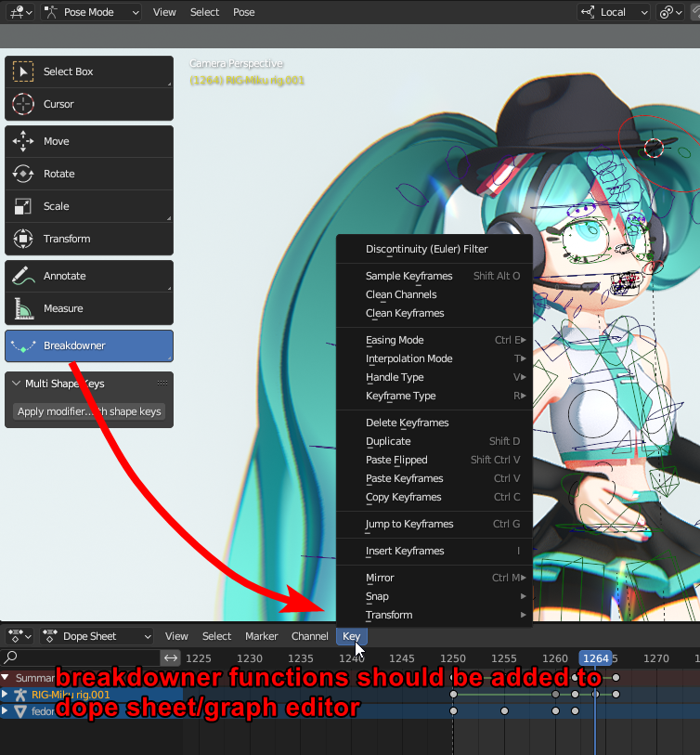
Task: Select the Scale tool
Action: [89, 206]
